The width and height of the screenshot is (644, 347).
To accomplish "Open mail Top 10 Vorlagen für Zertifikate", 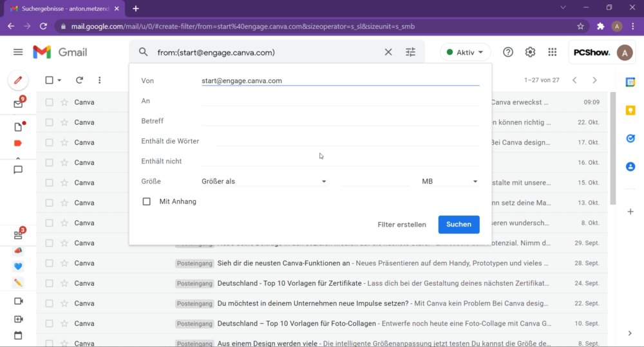I will click(x=290, y=283).
